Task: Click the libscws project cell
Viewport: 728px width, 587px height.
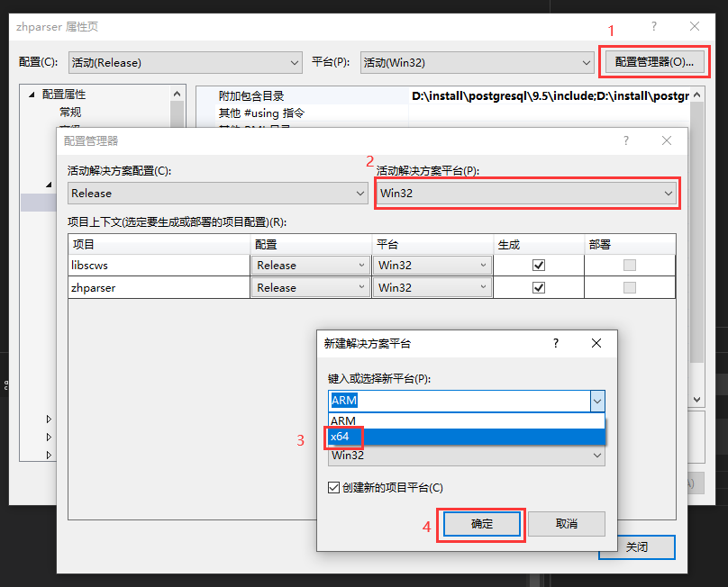Action: 159,266
